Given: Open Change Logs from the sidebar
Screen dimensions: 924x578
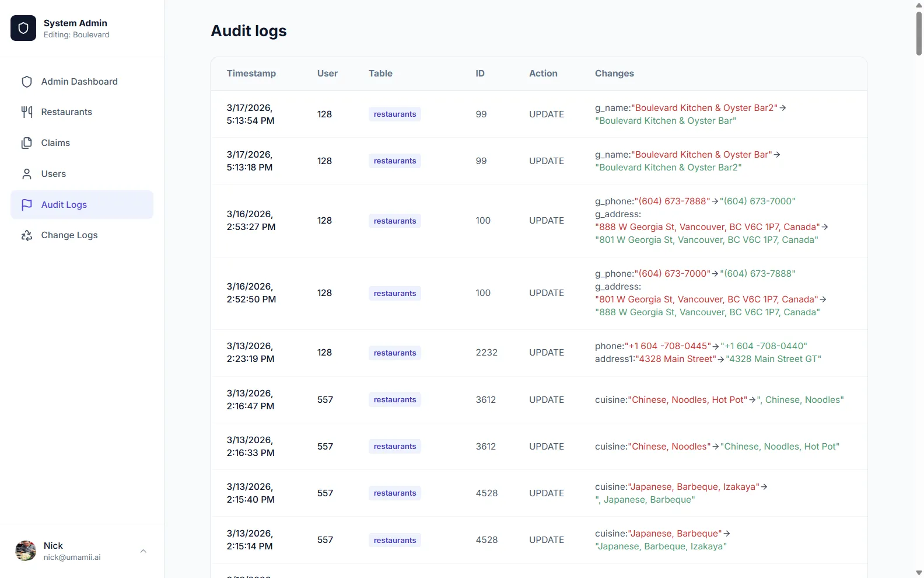Looking at the screenshot, I should point(82,235).
